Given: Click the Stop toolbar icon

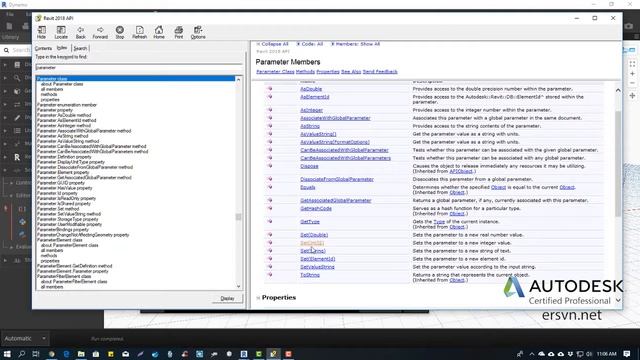Looking at the screenshot, I should pyautogui.click(x=120, y=32).
